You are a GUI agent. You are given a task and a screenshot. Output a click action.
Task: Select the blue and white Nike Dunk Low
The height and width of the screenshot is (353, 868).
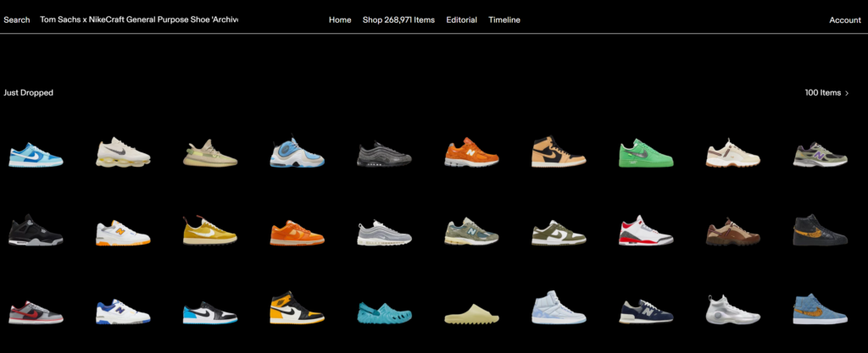click(x=36, y=155)
